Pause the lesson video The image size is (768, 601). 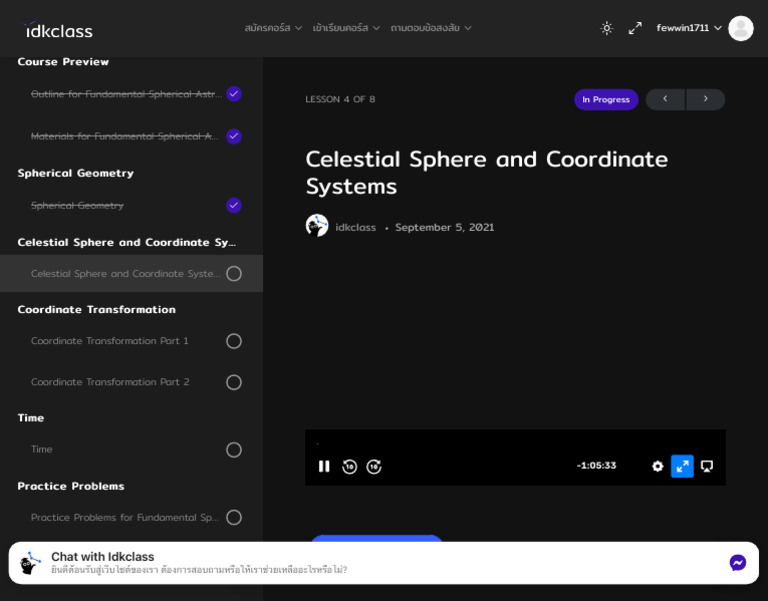324,466
